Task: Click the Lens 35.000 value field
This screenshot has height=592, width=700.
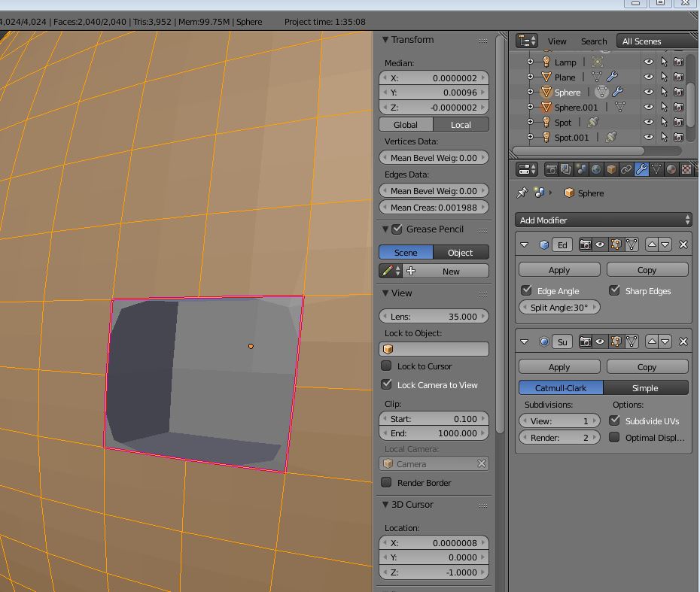Action: (x=434, y=317)
